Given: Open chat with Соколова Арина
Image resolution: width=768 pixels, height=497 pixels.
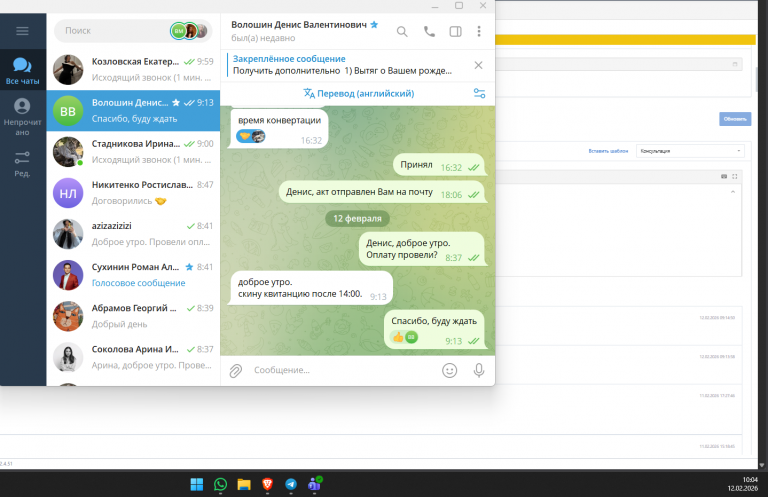Looking at the screenshot, I should tap(133, 357).
